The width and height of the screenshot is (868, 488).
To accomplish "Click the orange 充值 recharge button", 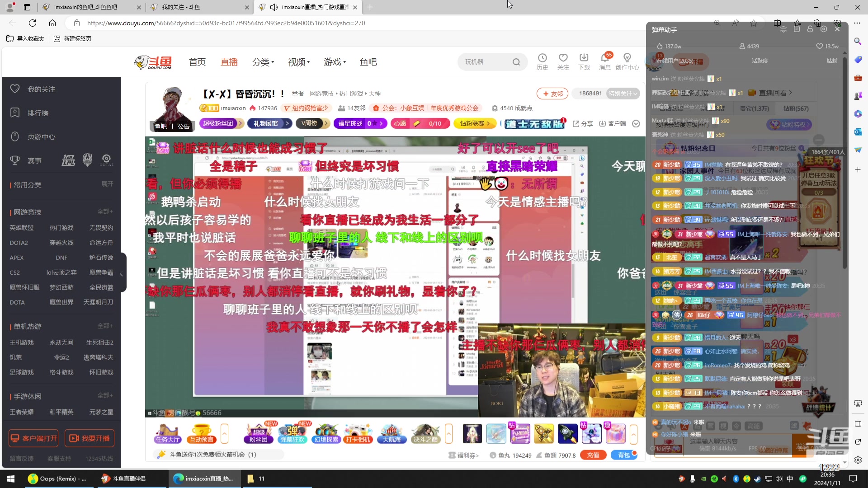I will coord(593,455).
